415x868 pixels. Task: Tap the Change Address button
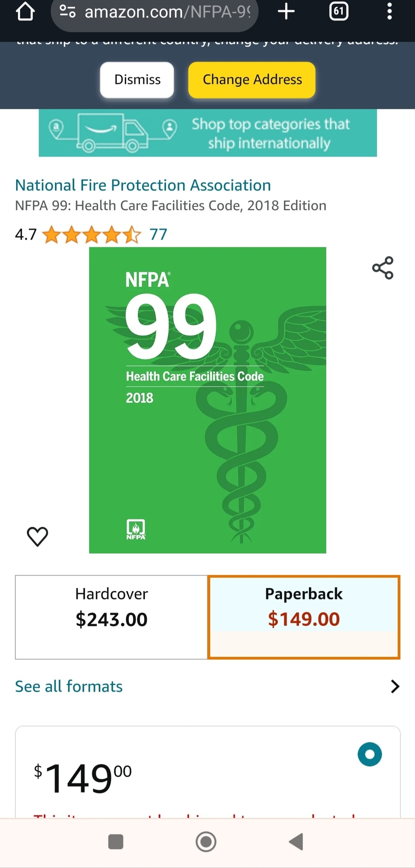point(251,80)
